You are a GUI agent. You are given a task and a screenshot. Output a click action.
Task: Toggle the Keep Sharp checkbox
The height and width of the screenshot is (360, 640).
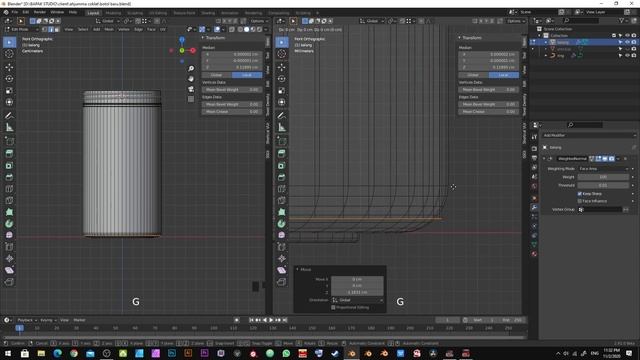point(580,193)
